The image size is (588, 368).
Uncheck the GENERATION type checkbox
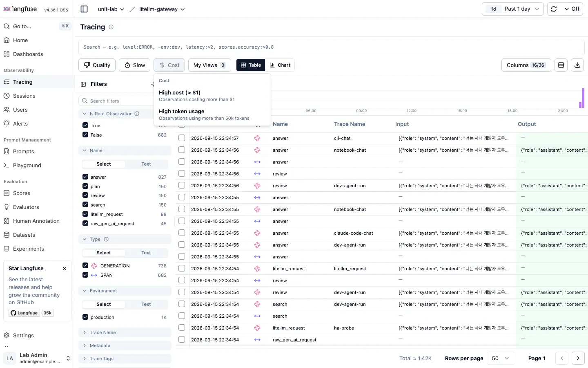pyautogui.click(x=85, y=265)
